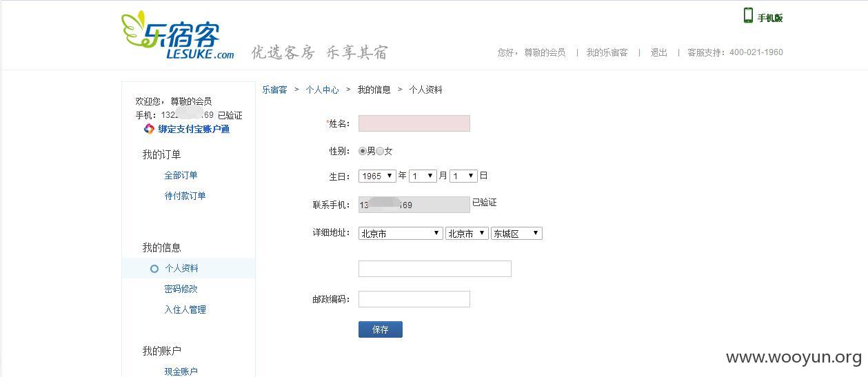The width and height of the screenshot is (868, 377).
Task: Open 入住人管理 sidebar item
Action: coord(185,309)
